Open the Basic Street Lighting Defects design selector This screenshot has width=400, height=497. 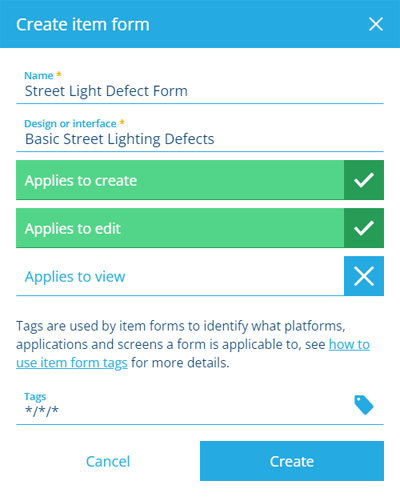[200, 139]
